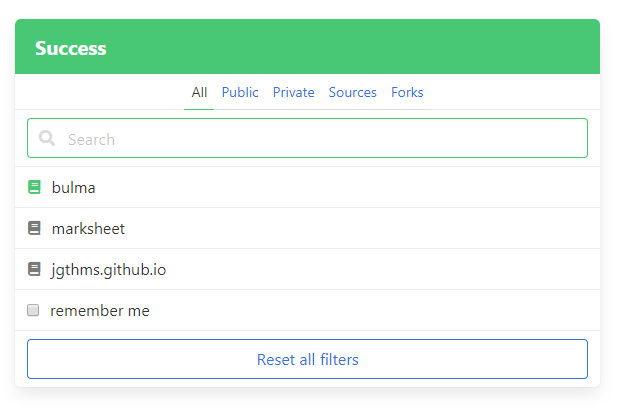This screenshot has width=618, height=412.
Task: Click the Search placeholder text
Action: click(91, 140)
